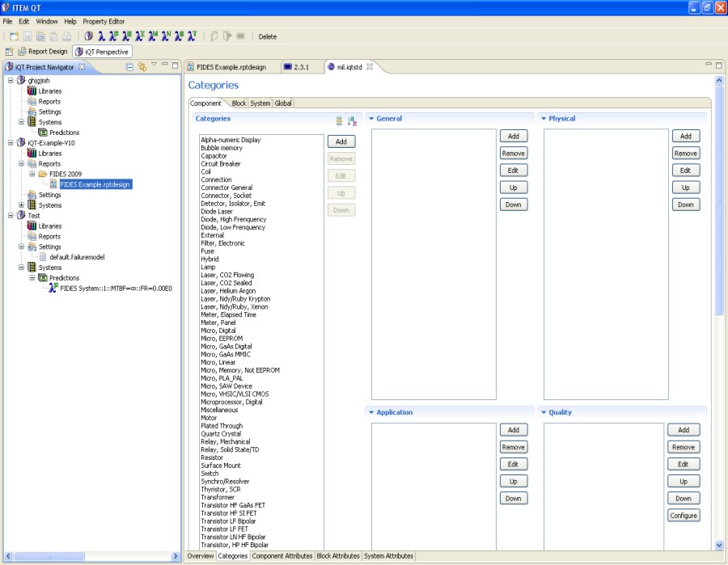
Task: Click the sort alphabetically icon in Categories
Action: [x=352, y=121]
